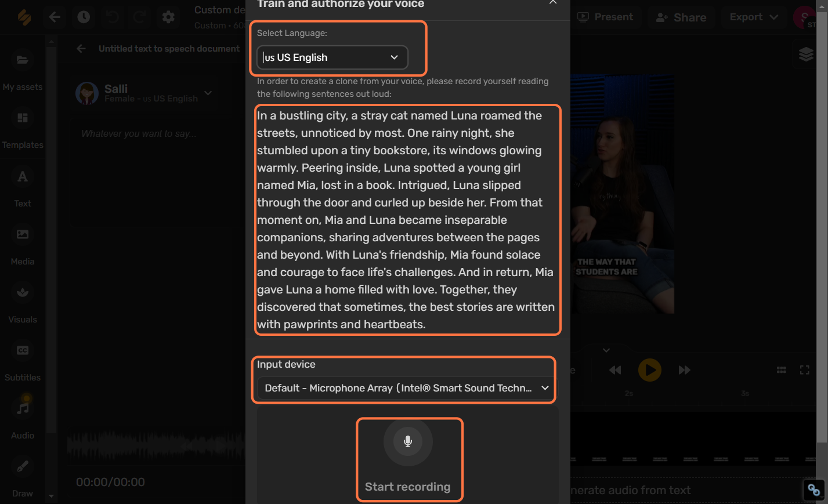
Task: Click the redo icon
Action: pos(140,17)
